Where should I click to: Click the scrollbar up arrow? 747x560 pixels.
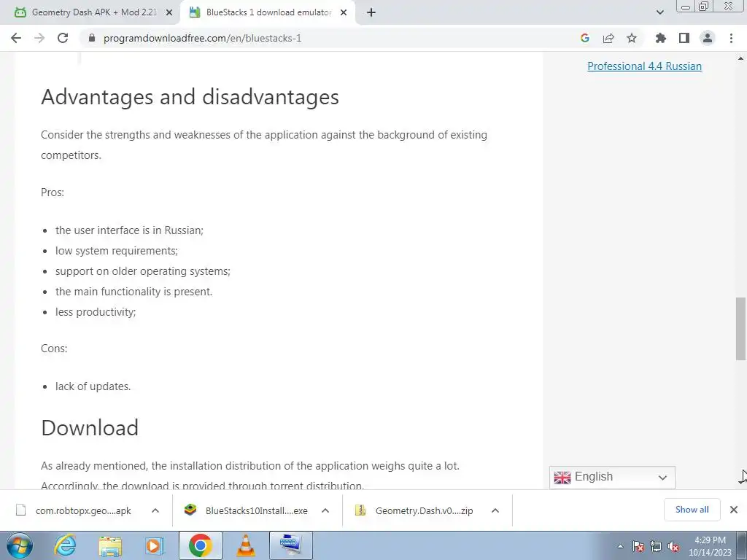coord(740,58)
